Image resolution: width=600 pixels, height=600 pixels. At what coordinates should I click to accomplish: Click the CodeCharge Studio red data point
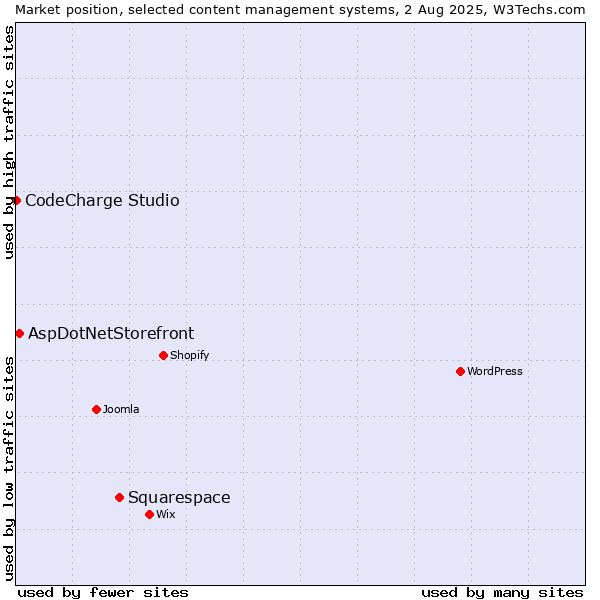16,201
